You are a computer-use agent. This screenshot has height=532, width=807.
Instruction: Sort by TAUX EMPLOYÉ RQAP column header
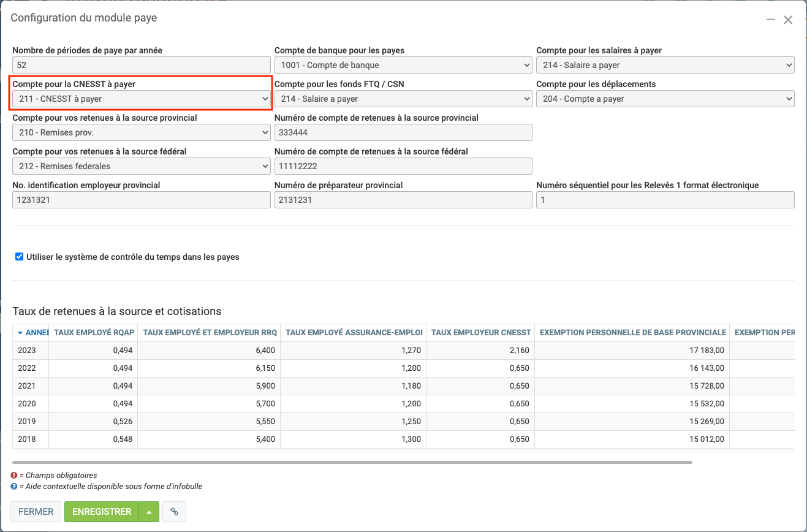point(93,333)
